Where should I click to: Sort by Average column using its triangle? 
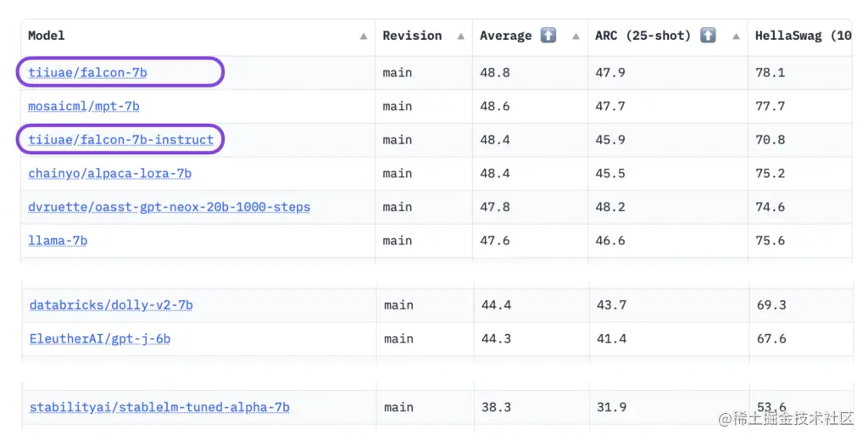pos(576,36)
